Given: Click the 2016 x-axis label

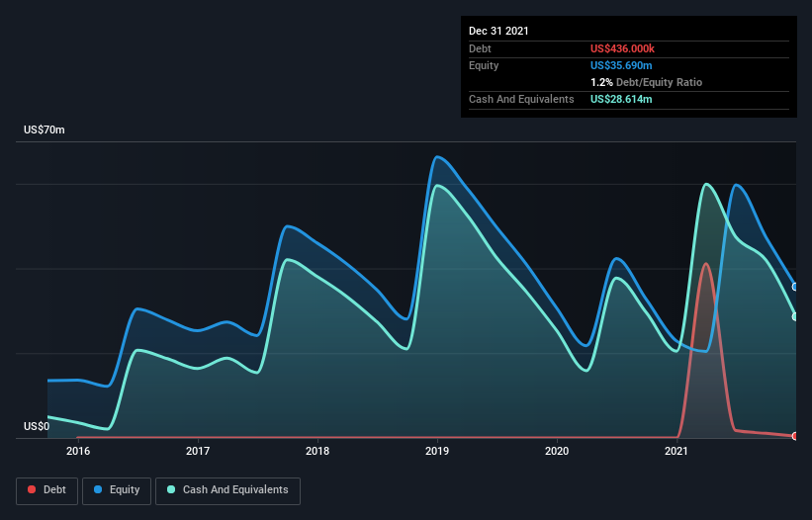Looking at the screenshot, I should click(78, 451).
